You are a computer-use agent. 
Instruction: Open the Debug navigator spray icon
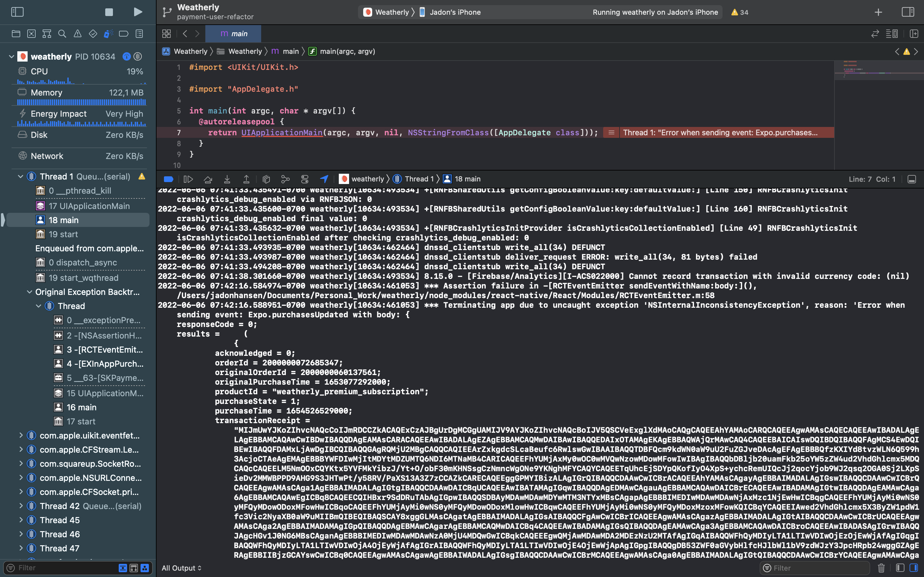(108, 34)
